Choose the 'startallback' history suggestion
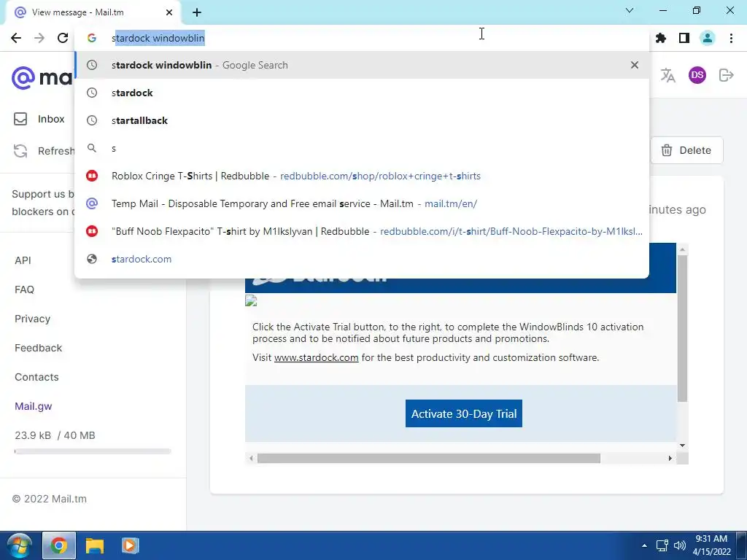Image resolution: width=747 pixels, height=560 pixels. pyautogui.click(x=362, y=120)
